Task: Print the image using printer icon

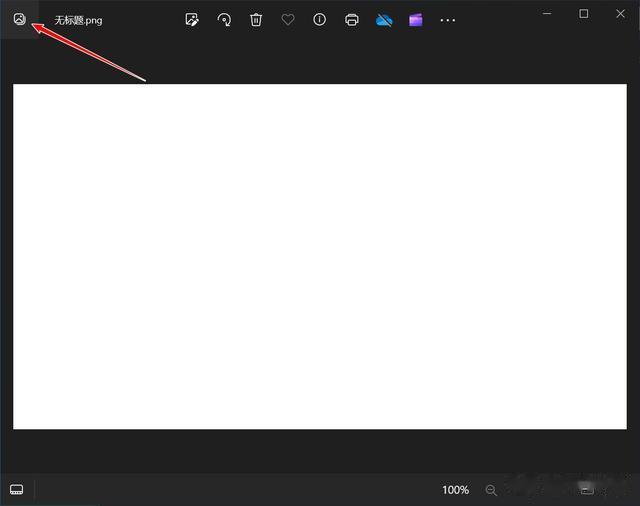Action: (352, 20)
